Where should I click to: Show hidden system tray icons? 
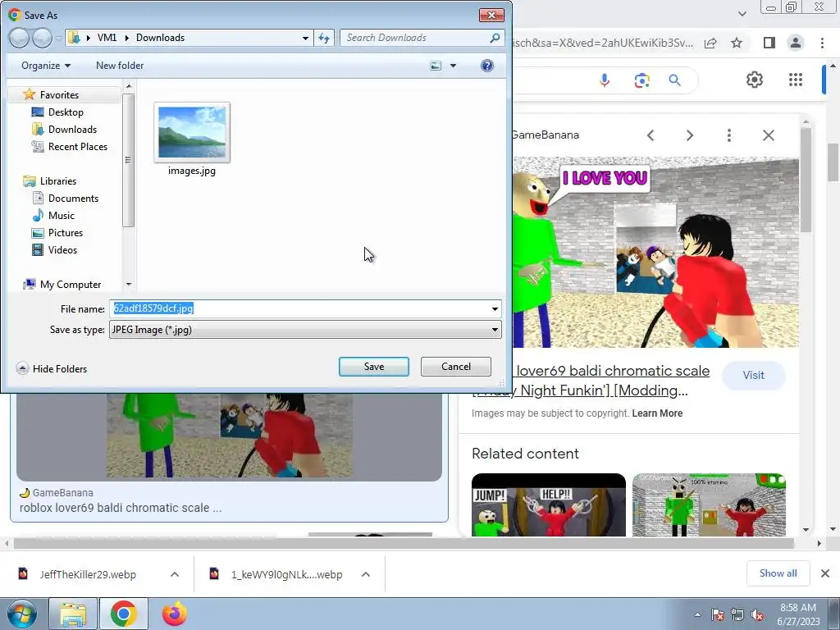tap(697, 614)
